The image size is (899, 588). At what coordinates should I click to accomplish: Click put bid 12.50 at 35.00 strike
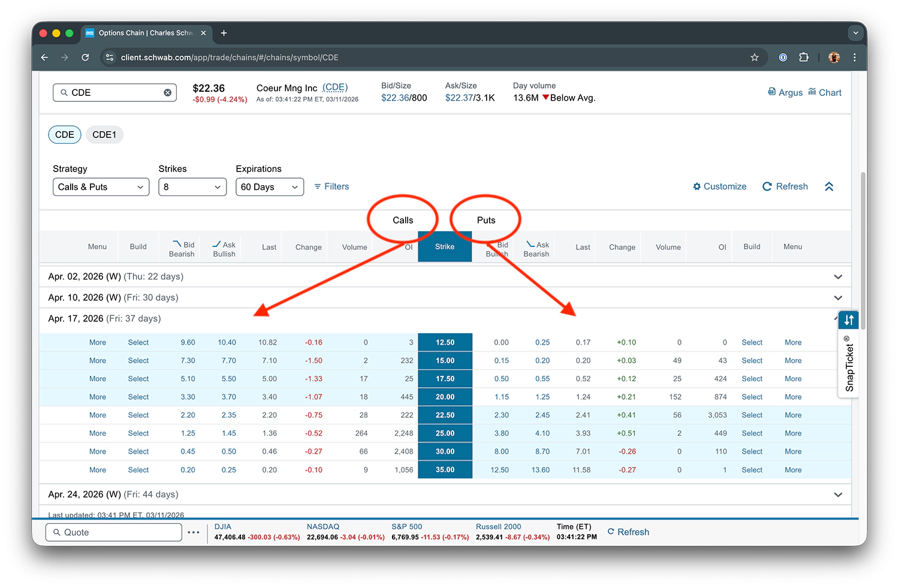click(x=500, y=470)
